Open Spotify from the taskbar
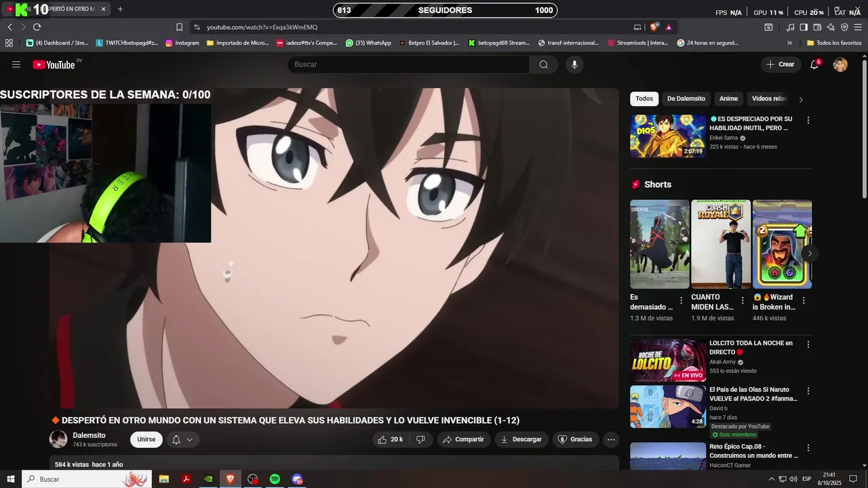The image size is (868, 488). 275,479
